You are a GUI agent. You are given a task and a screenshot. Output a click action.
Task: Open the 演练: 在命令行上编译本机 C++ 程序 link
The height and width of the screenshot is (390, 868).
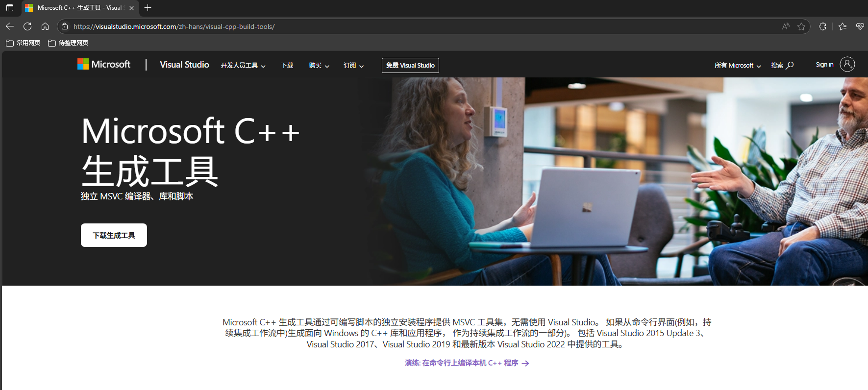pos(466,363)
